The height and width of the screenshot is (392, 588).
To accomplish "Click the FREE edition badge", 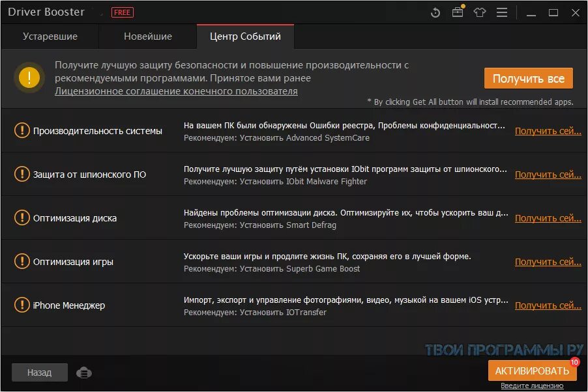I will 123,12.
